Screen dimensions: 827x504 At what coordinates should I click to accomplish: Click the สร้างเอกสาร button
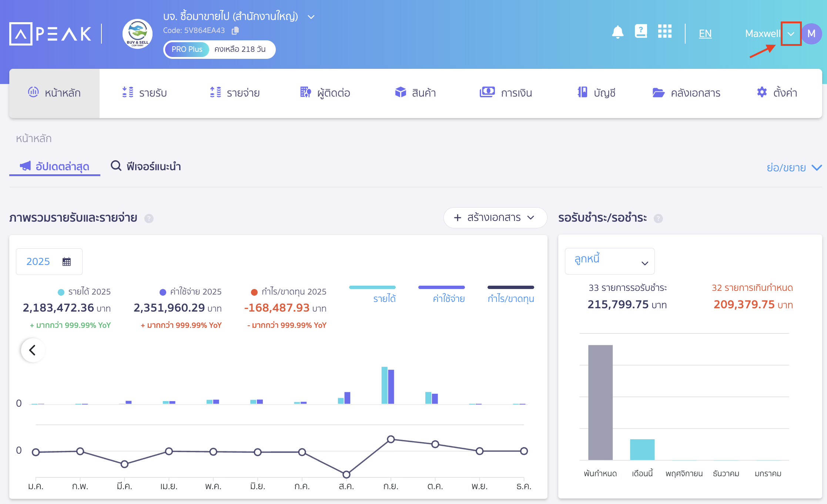coord(495,218)
